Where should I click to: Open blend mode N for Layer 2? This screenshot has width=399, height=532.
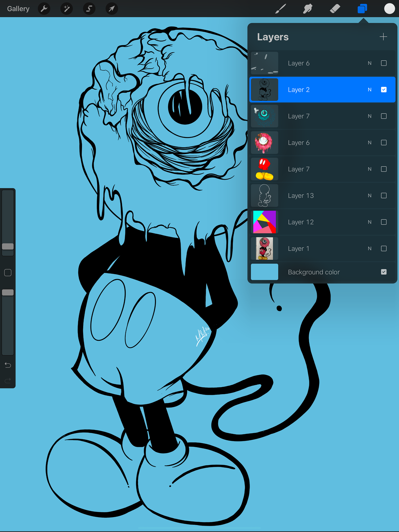(x=369, y=90)
